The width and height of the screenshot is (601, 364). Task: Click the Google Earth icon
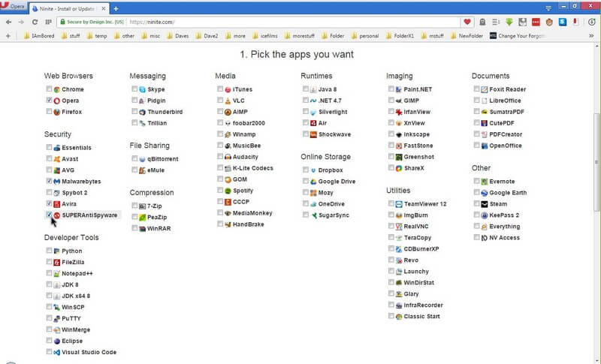pyautogui.click(x=485, y=193)
